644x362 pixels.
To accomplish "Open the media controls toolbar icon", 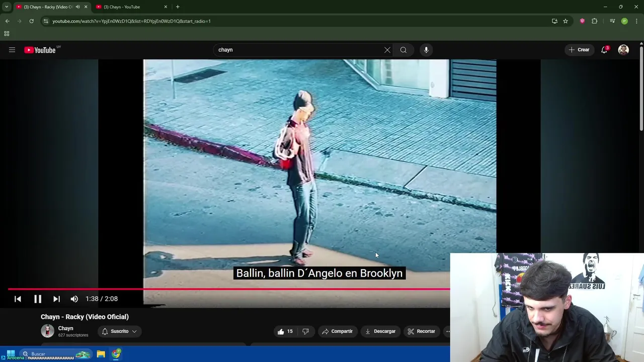I will (x=612, y=21).
